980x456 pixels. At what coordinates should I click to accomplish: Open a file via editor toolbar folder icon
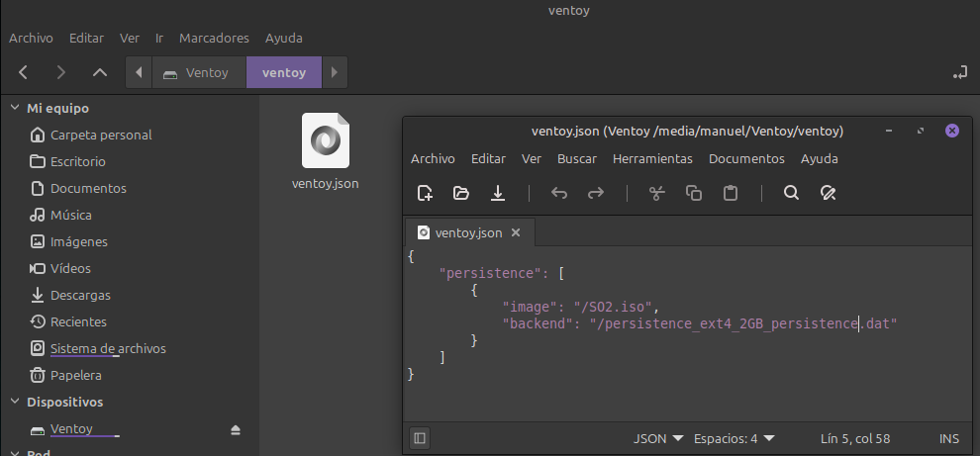(x=460, y=193)
